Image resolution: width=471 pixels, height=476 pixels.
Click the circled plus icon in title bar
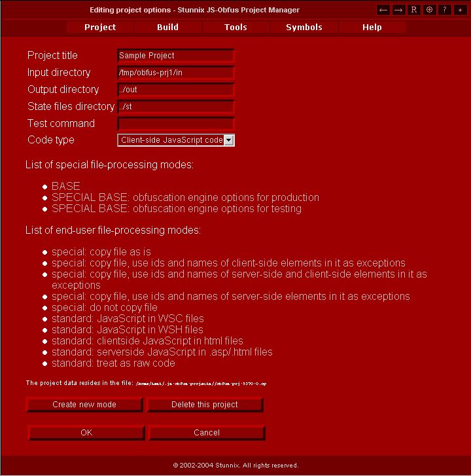tap(429, 10)
